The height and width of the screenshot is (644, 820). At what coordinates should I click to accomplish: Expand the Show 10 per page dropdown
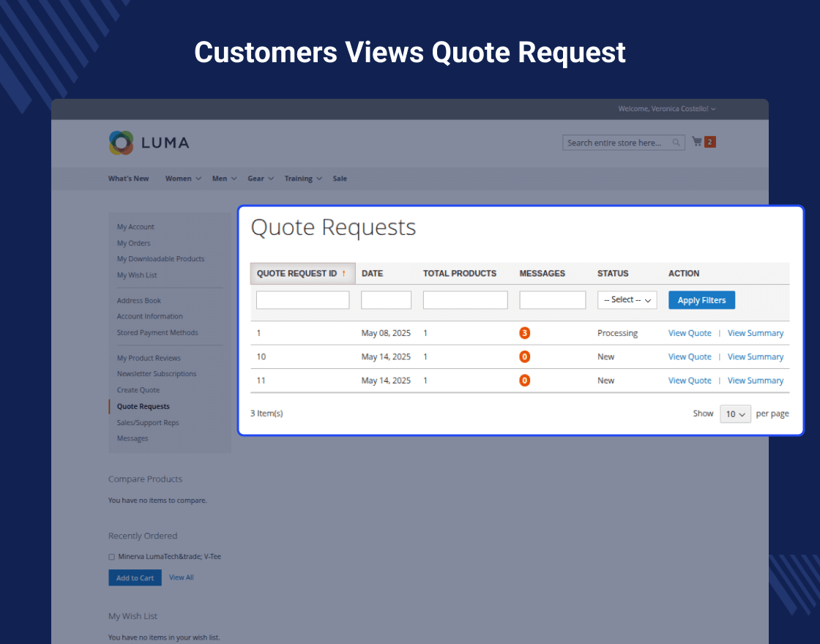(735, 414)
